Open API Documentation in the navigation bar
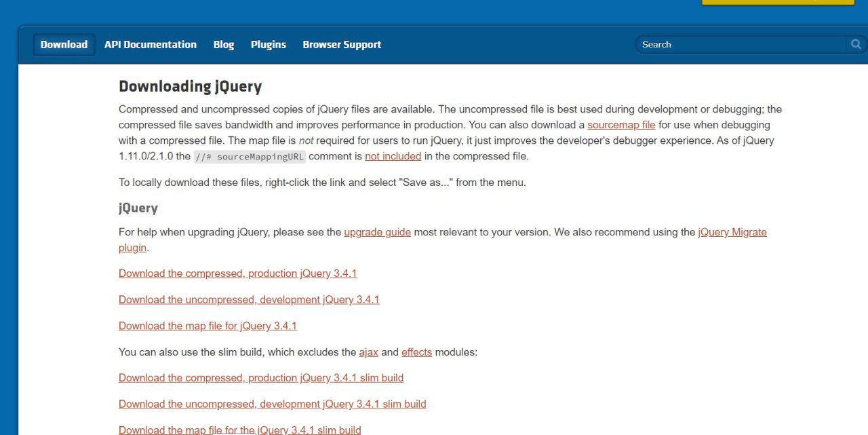The width and height of the screenshot is (868, 435). coord(151,45)
